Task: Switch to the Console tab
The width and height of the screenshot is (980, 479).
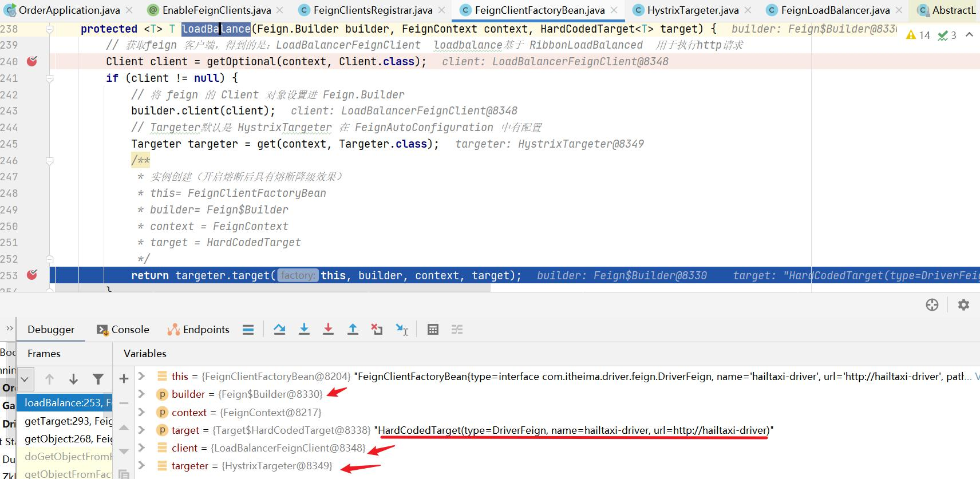Action: tap(123, 329)
